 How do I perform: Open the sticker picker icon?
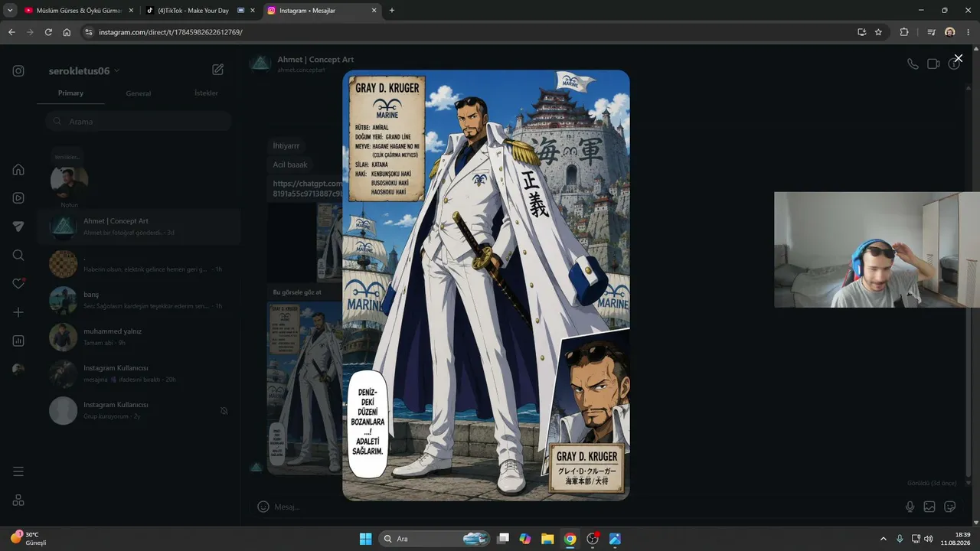pos(950,507)
